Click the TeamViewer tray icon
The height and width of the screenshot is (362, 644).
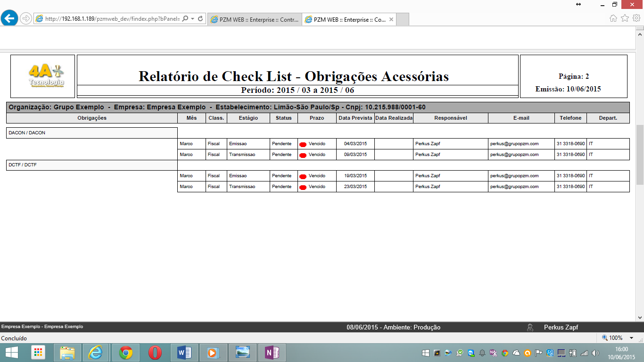click(x=471, y=353)
